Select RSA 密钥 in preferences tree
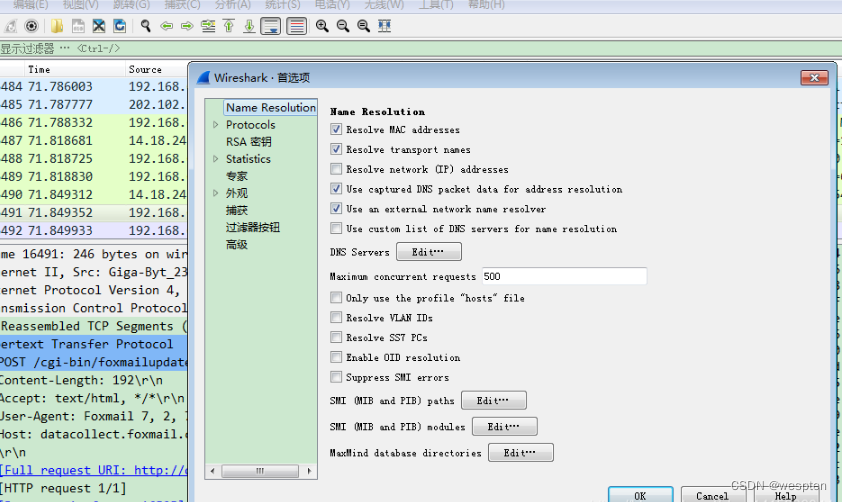Viewport: 842px width, 502px height. pyautogui.click(x=249, y=142)
